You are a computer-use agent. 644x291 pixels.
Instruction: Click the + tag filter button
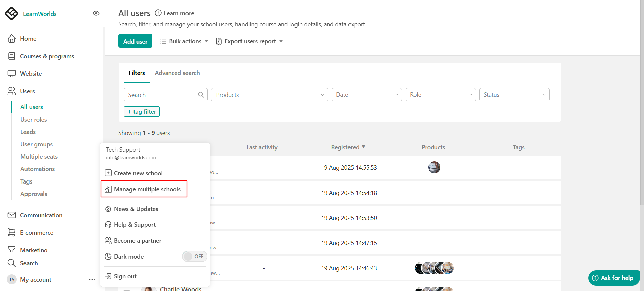coord(142,112)
